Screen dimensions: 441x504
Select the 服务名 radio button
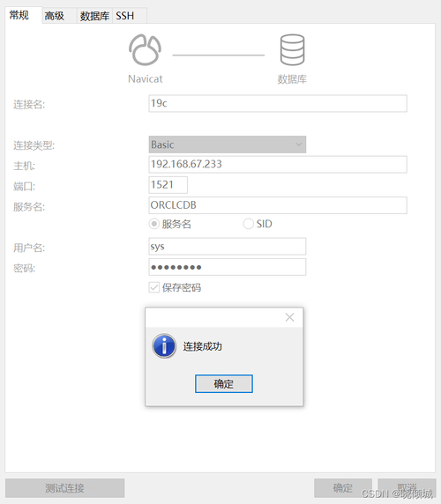click(154, 224)
